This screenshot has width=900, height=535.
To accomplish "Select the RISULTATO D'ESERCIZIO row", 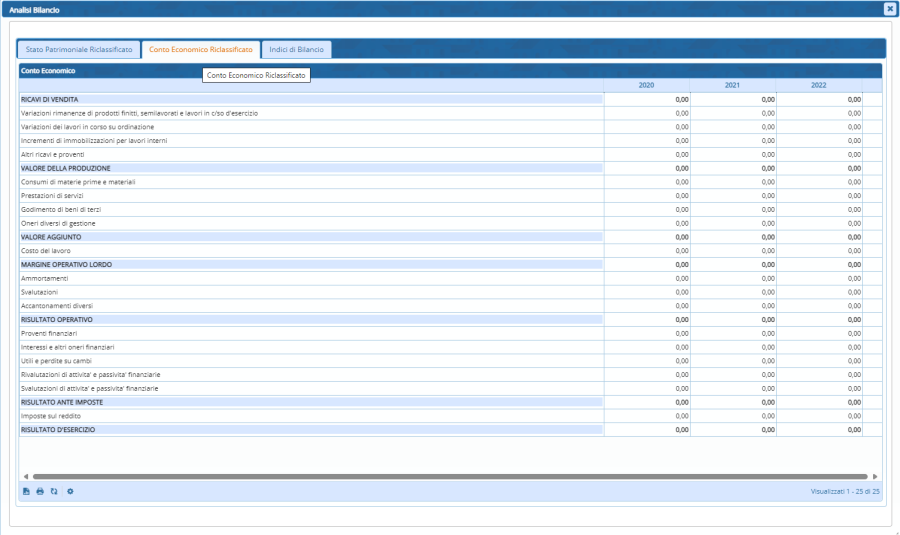I will click(x=310, y=429).
